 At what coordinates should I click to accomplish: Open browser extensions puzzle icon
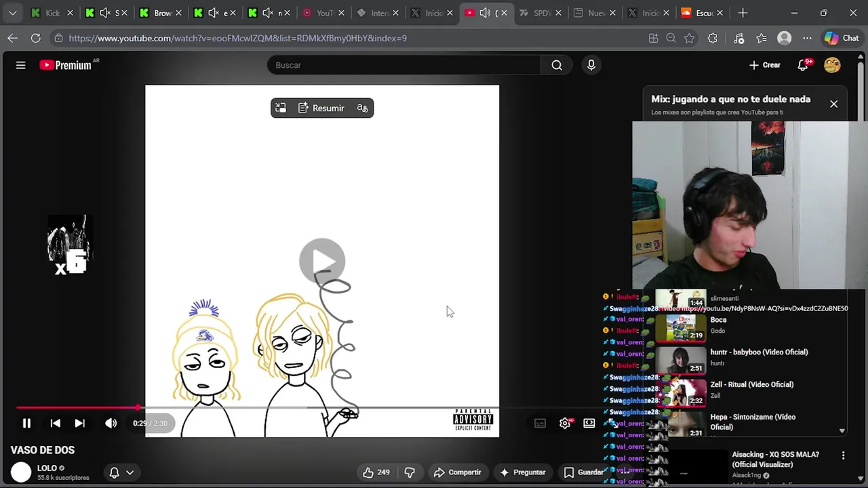[713, 38]
